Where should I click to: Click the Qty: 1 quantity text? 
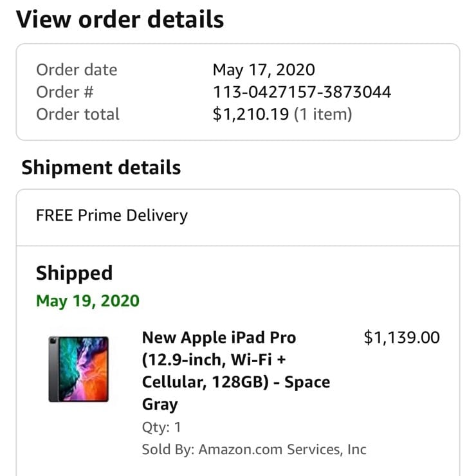click(x=161, y=427)
